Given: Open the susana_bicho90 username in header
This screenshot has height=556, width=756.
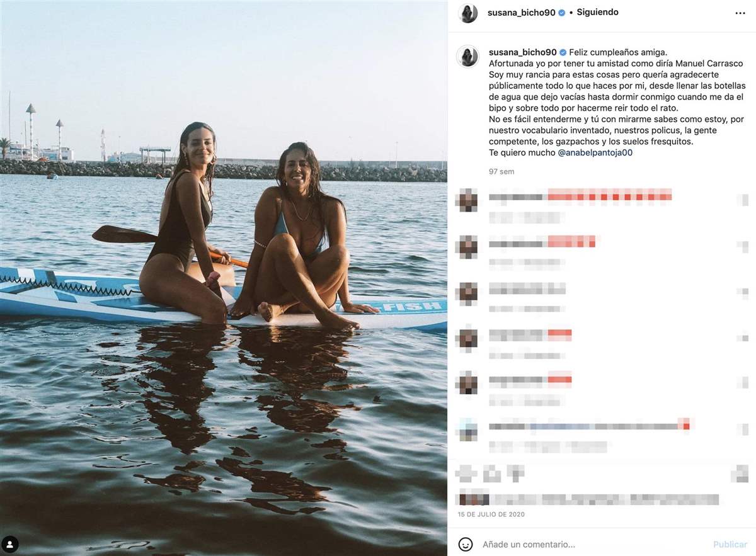Looking at the screenshot, I should [x=522, y=13].
